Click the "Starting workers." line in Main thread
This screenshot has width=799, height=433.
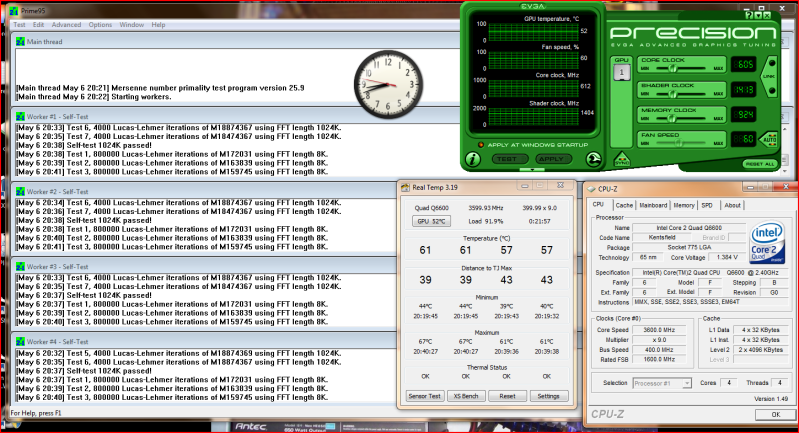click(x=93, y=97)
